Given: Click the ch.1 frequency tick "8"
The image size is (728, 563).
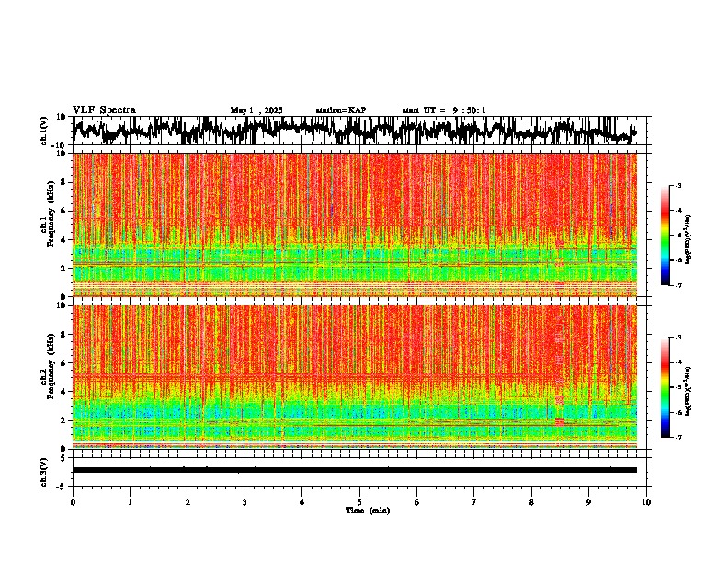Looking at the screenshot, I should [x=64, y=182].
